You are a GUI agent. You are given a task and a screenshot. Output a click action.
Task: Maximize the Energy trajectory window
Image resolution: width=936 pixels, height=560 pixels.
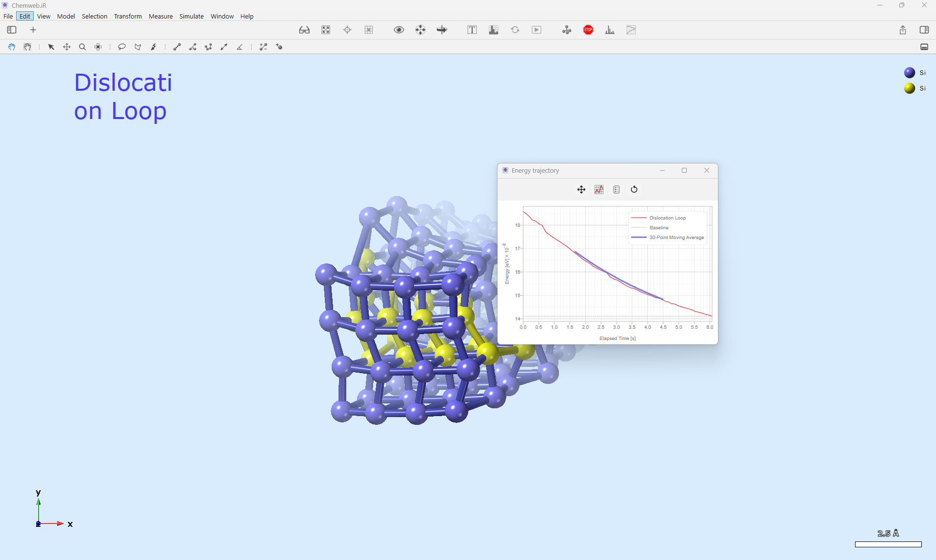[x=684, y=170]
